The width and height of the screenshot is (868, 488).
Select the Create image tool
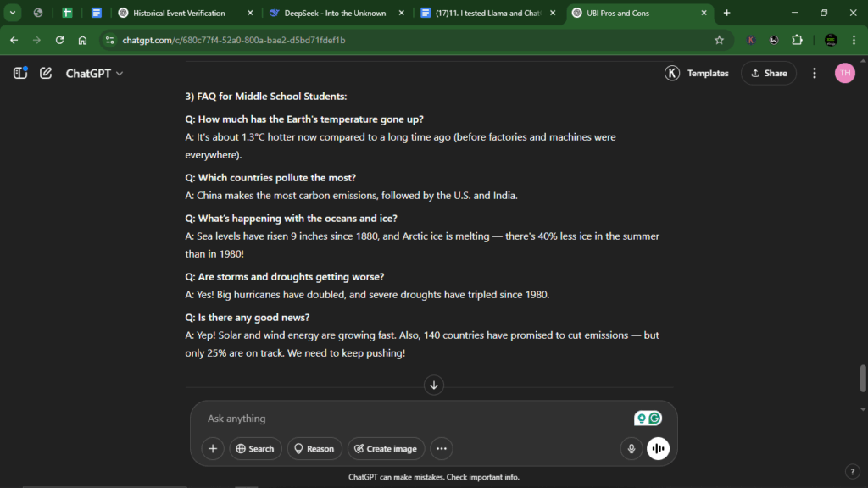point(386,449)
